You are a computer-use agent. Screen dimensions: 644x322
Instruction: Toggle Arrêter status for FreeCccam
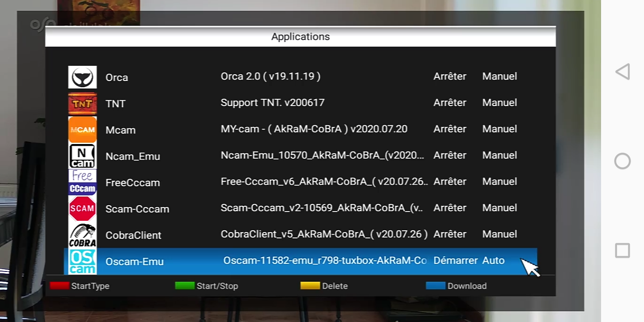[x=450, y=182]
